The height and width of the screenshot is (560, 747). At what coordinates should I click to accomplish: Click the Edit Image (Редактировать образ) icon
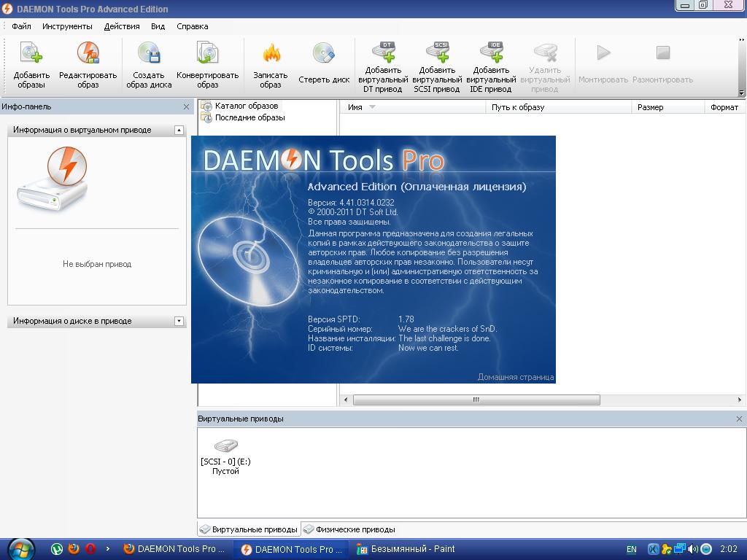tap(88, 55)
